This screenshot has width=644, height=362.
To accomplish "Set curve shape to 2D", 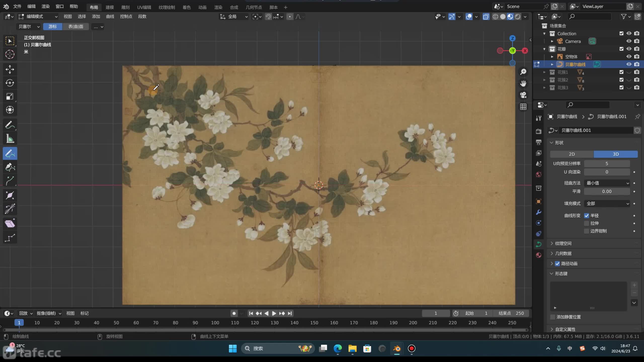I will 572,154.
